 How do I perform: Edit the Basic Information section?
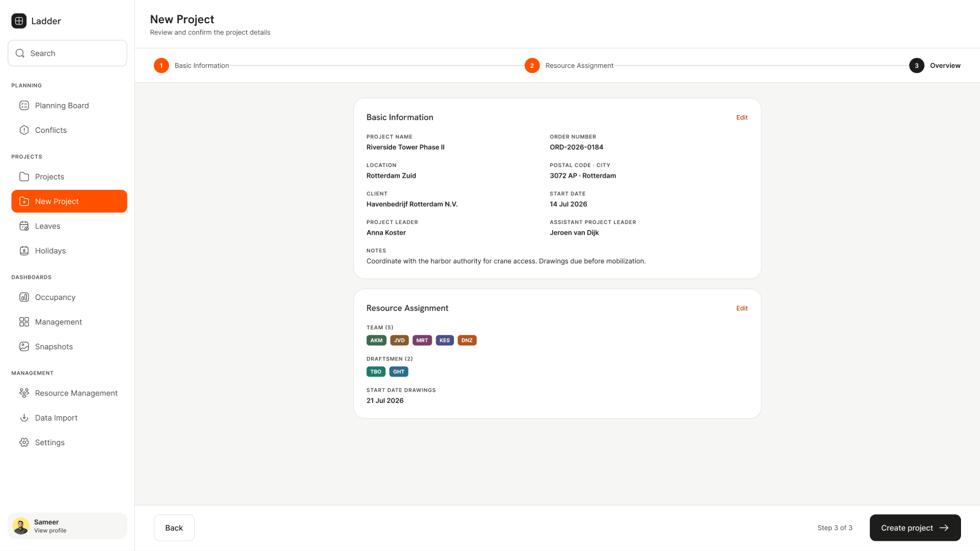(x=742, y=118)
